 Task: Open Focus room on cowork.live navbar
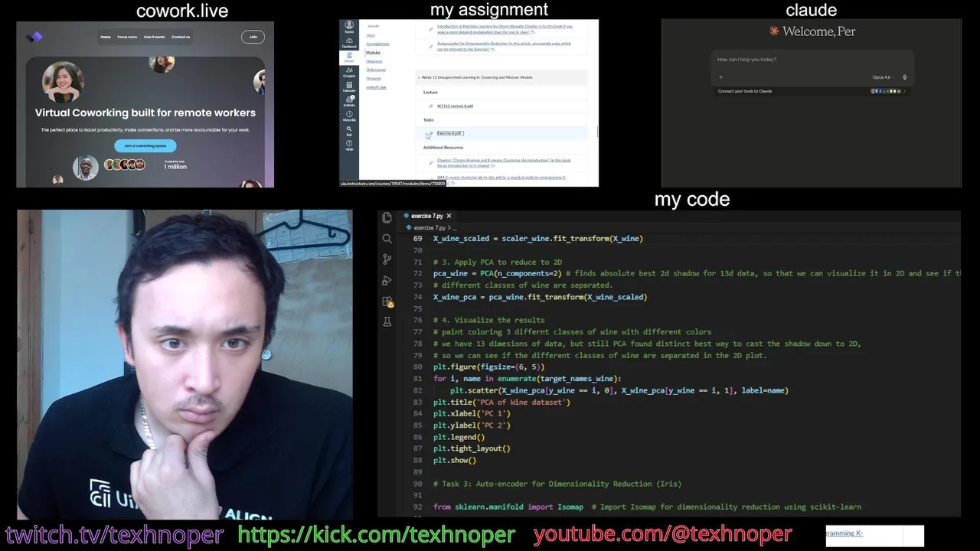click(127, 37)
